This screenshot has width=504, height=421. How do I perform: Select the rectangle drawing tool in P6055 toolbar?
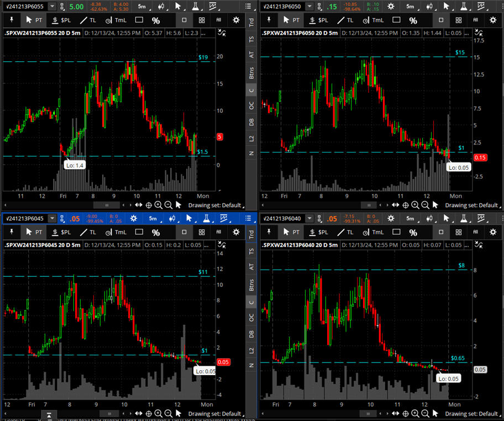click(139, 20)
